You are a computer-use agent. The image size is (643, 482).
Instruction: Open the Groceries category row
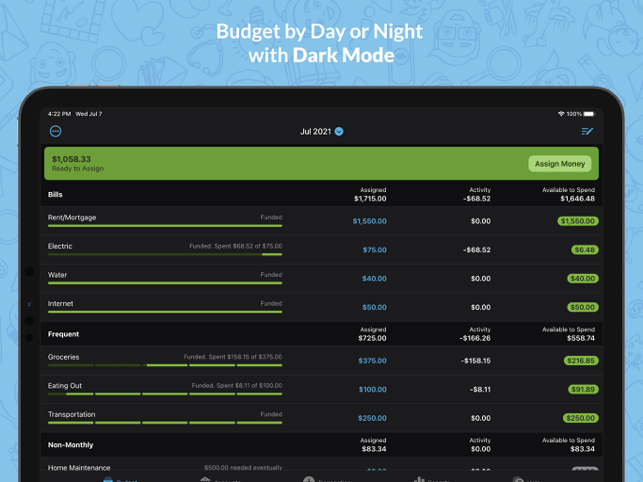tap(322, 360)
